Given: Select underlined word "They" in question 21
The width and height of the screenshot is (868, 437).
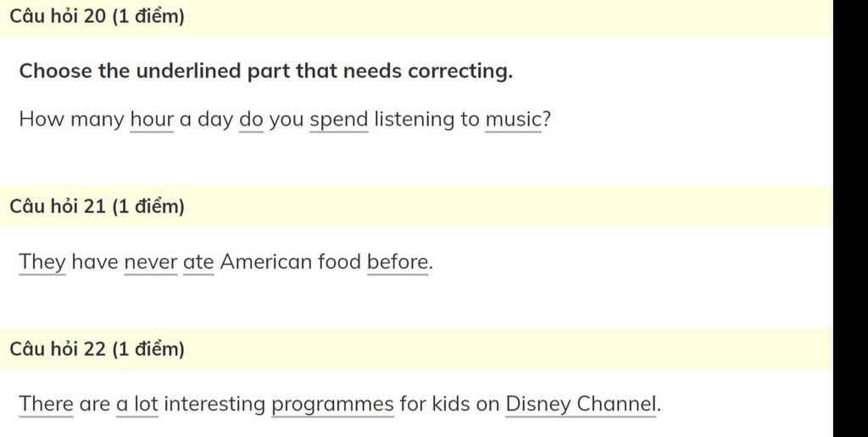Looking at the screenshot, I should tap(42, 262).
